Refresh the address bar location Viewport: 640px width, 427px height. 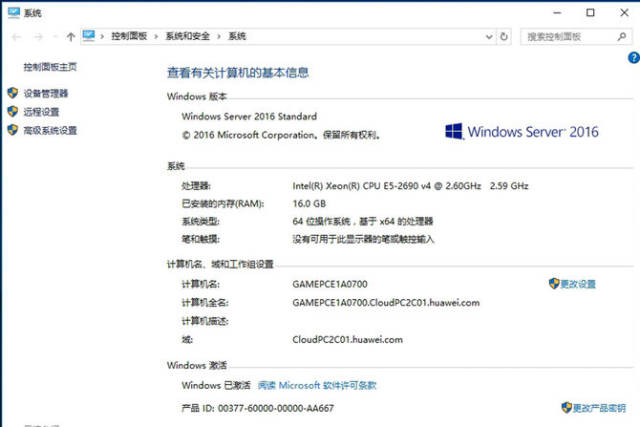(504, 37)
